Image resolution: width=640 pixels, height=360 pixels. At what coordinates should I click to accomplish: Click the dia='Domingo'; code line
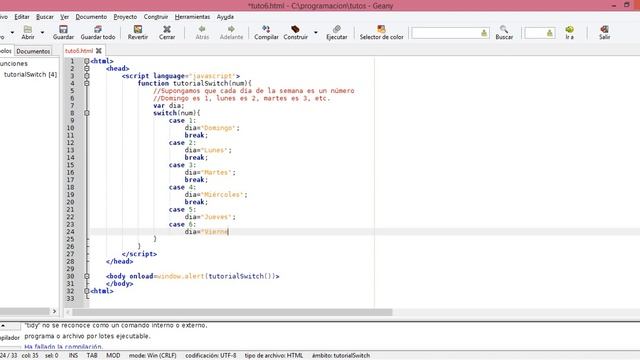coord(212,128)
